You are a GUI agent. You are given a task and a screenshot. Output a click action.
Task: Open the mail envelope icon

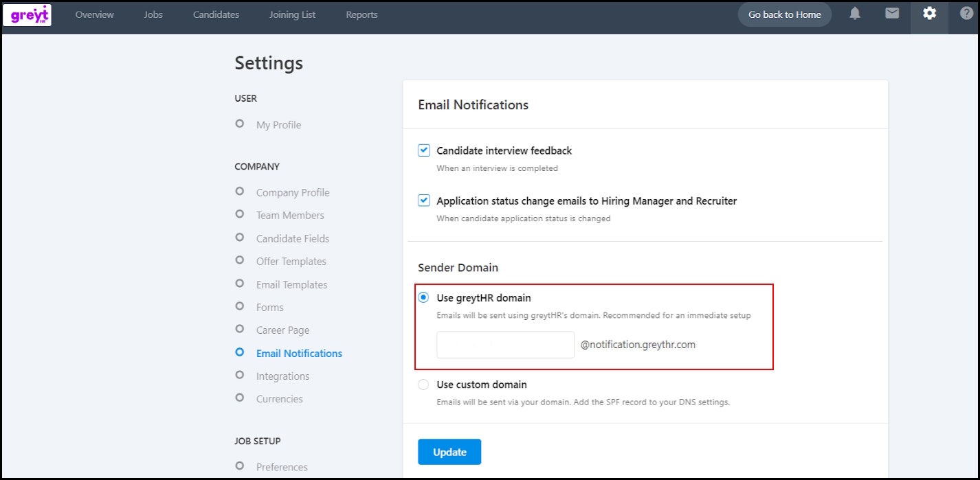point(892,14)
